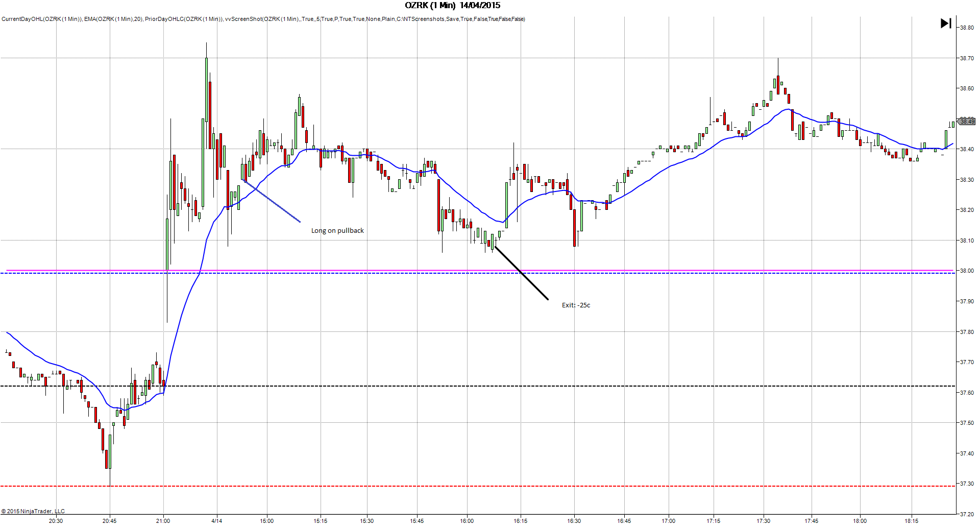Click the 18:00 time axis label
The width and height of the screenshot is (980, 528).
[860, 521]
